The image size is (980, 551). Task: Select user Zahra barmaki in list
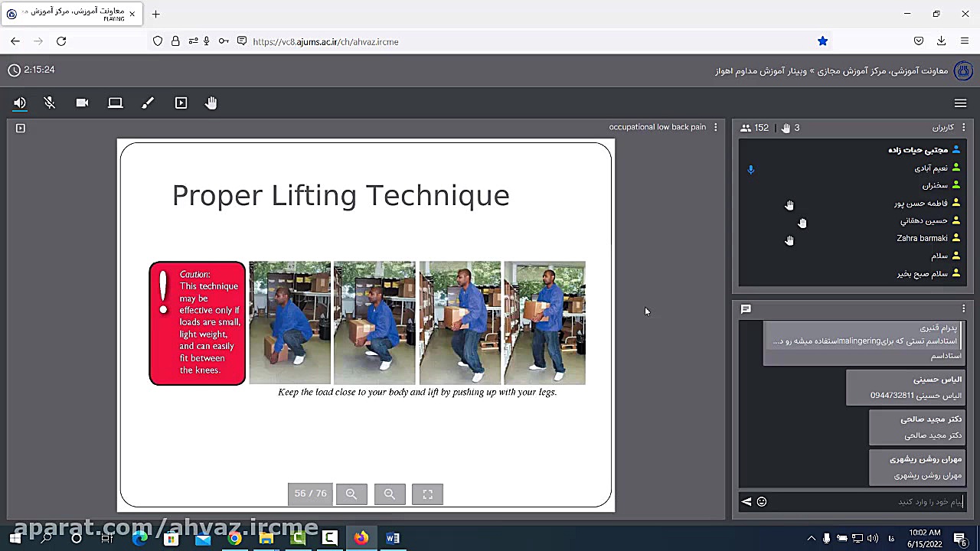(922, 239)
